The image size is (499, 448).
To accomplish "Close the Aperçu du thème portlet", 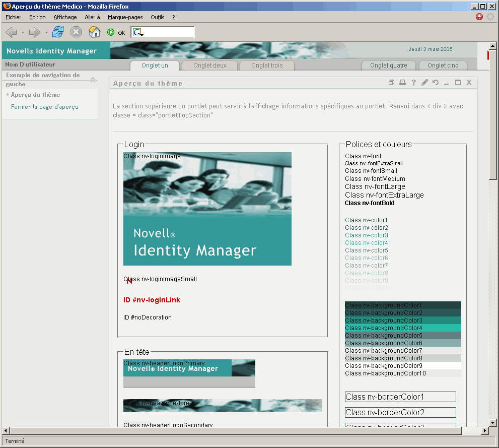I will pos(469,83).
